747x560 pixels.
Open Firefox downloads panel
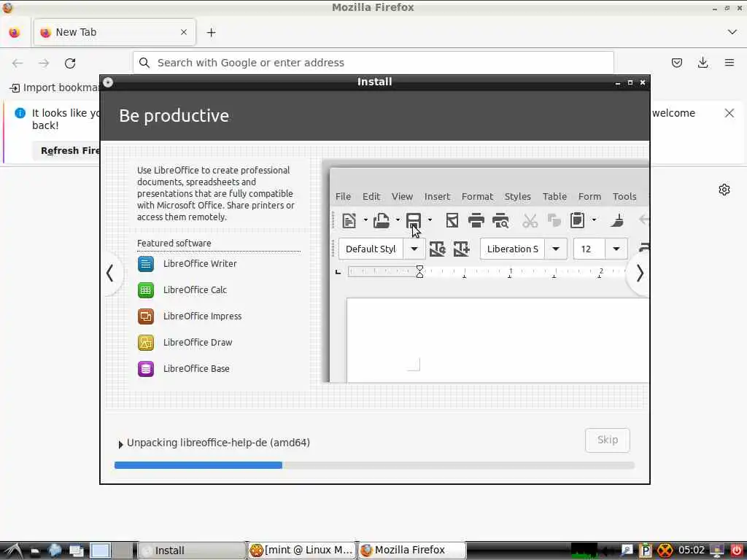tap(703, 63)
